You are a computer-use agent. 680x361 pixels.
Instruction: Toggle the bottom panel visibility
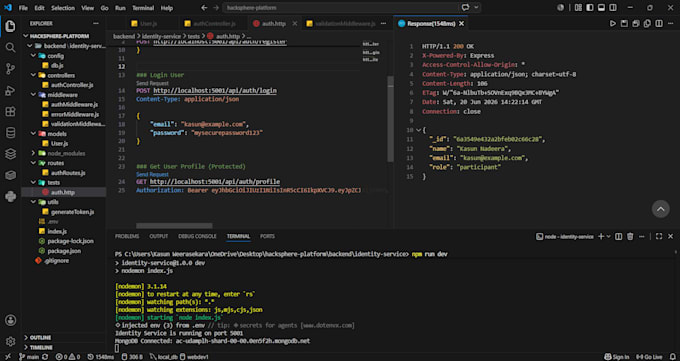(x=601, y=8)
